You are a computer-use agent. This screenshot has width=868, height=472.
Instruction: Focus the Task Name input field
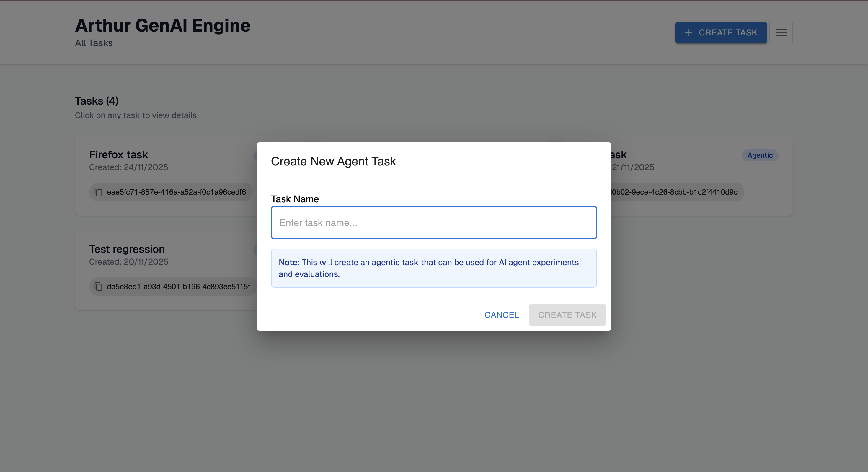[x=433, y=222]
